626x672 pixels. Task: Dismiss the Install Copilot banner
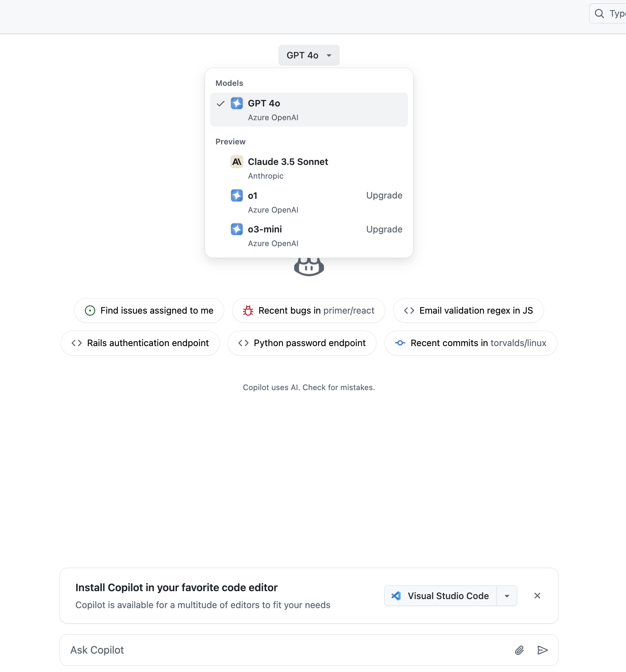pos(537,596)
